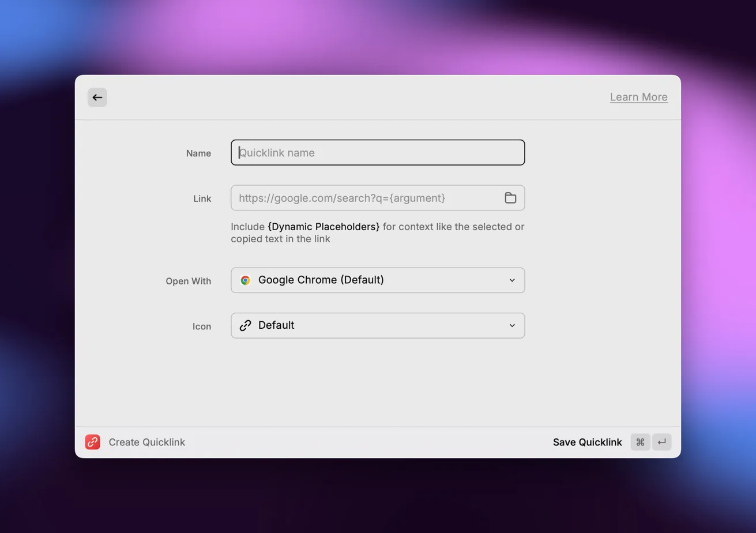Click the Name field label
756x533 pixels.
pyautogui.click(x=198, y=153)
